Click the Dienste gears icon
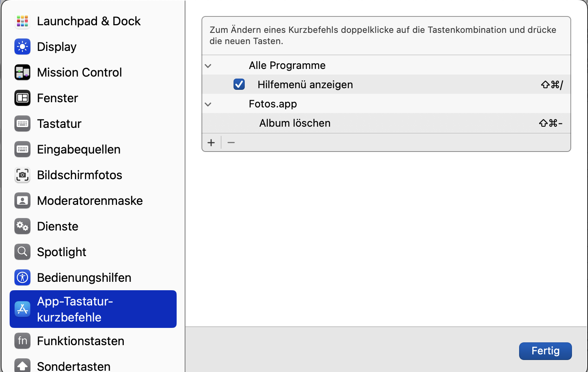 click(x=22, y=226)
